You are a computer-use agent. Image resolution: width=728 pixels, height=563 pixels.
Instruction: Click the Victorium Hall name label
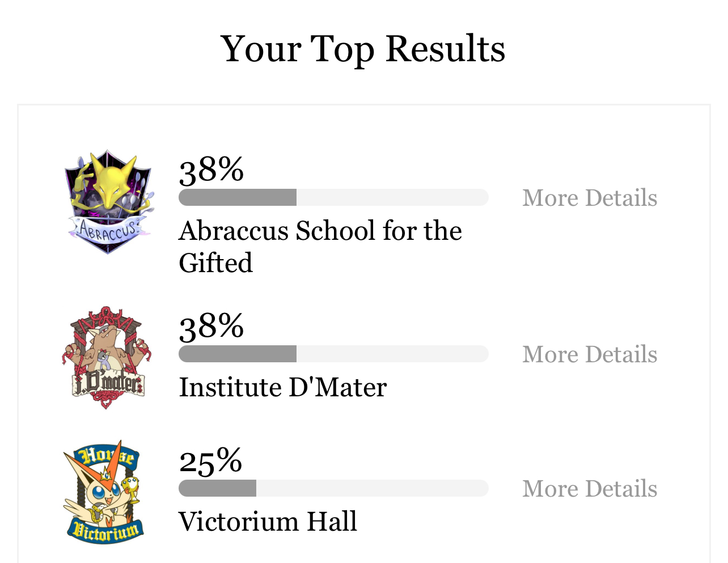click(x=268, y=522)
